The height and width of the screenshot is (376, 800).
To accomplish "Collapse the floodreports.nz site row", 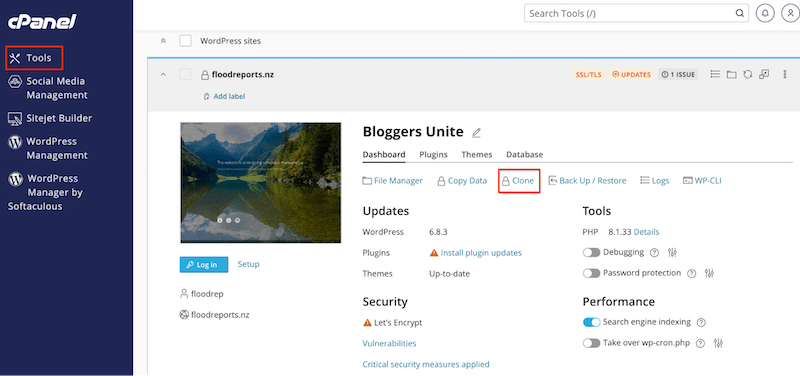I will [163, 74].
